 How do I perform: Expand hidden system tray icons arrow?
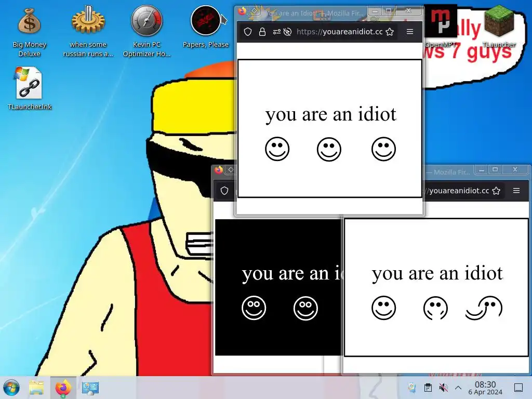point(458,388)
